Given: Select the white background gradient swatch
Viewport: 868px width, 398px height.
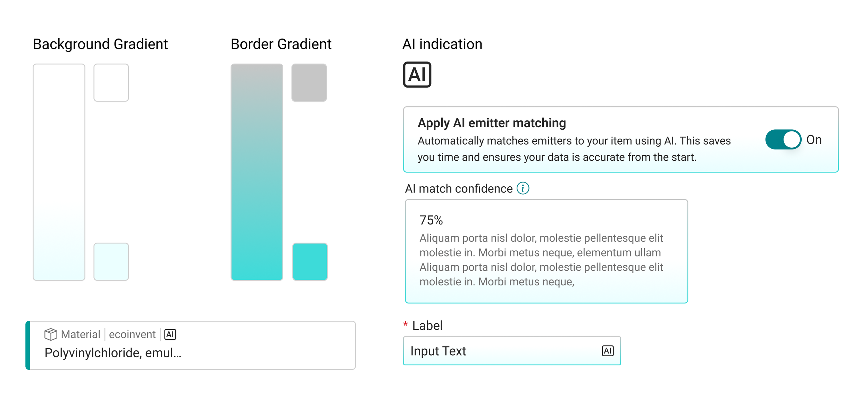Looking at the screenshot, I should [x=111, y=83].
